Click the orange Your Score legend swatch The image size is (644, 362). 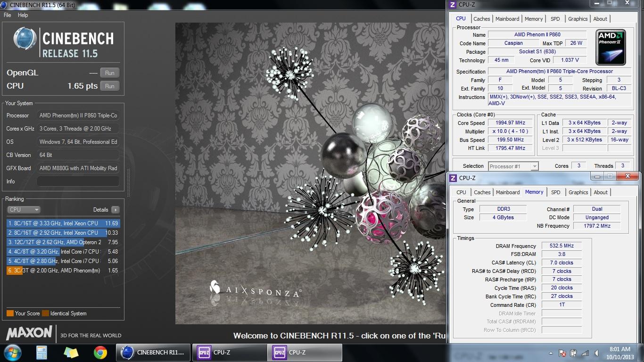[x=10, y=313]
